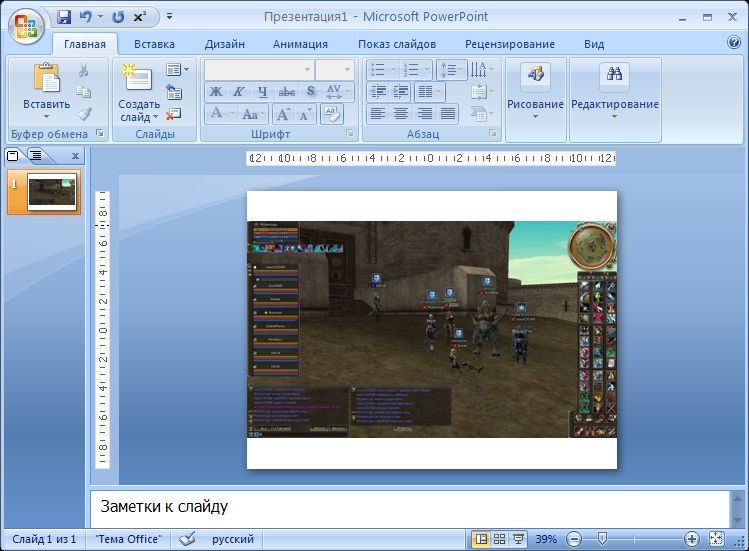Image resolution: width=749 pixels, height=551 pixels.
Task: Align text left
Action: (378, 114)
